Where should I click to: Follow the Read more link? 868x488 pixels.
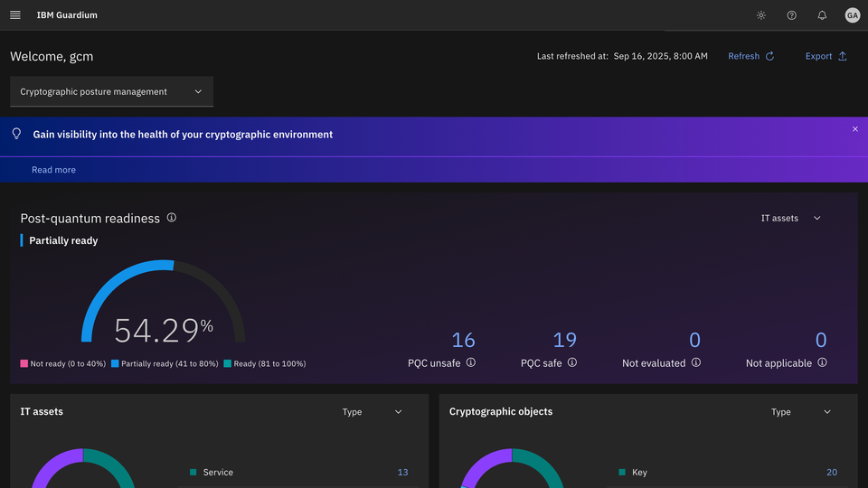pyautogui.click(x=53, y=170)
